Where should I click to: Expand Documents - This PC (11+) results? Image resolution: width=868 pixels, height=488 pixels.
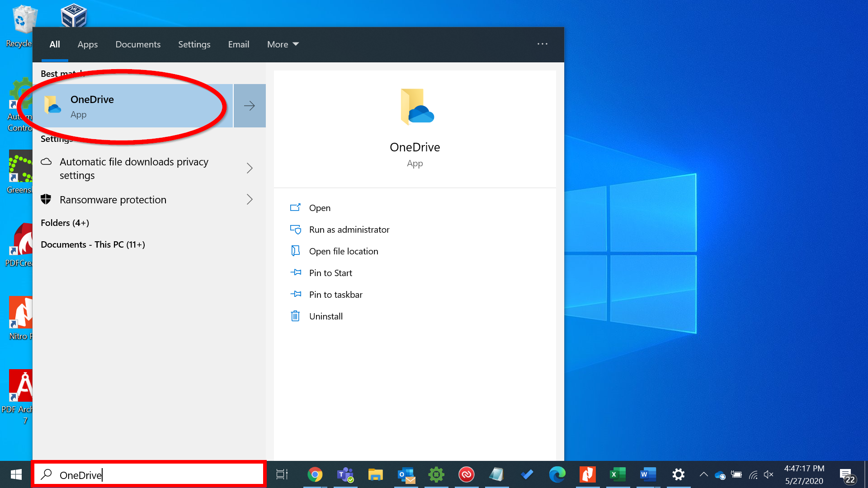pyautogui.click(x=93, y=244)
